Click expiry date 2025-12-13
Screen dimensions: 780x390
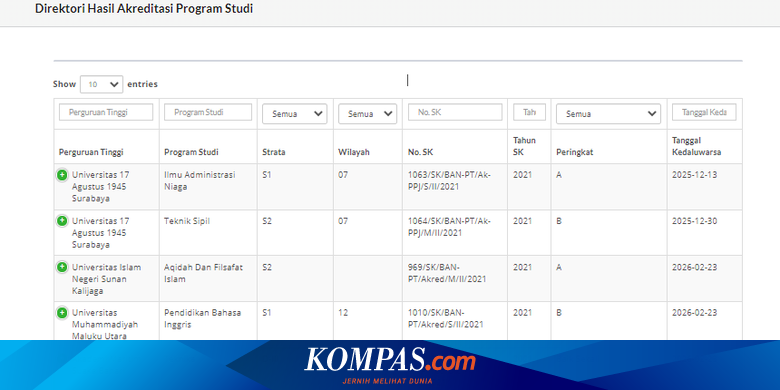click(694, 175)
